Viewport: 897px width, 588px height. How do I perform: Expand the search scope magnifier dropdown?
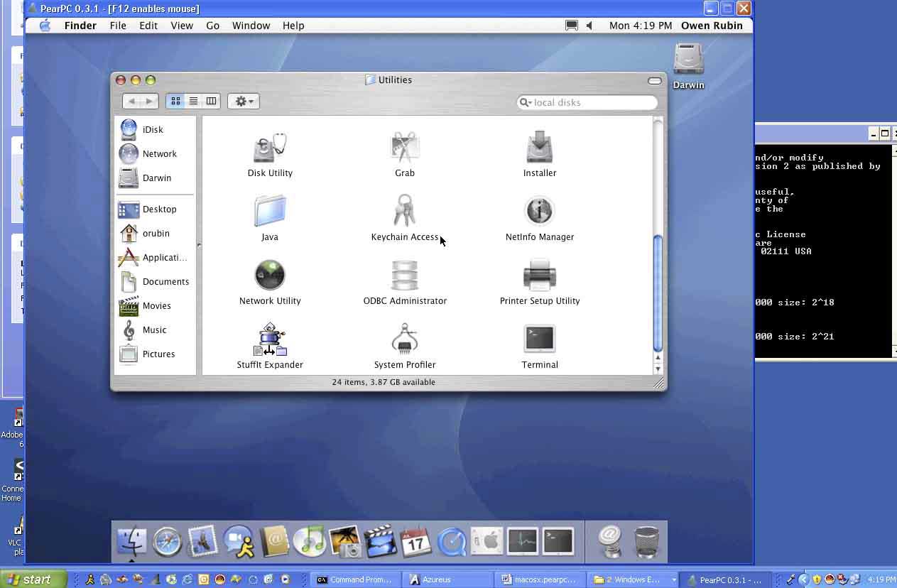pos(526,102)
